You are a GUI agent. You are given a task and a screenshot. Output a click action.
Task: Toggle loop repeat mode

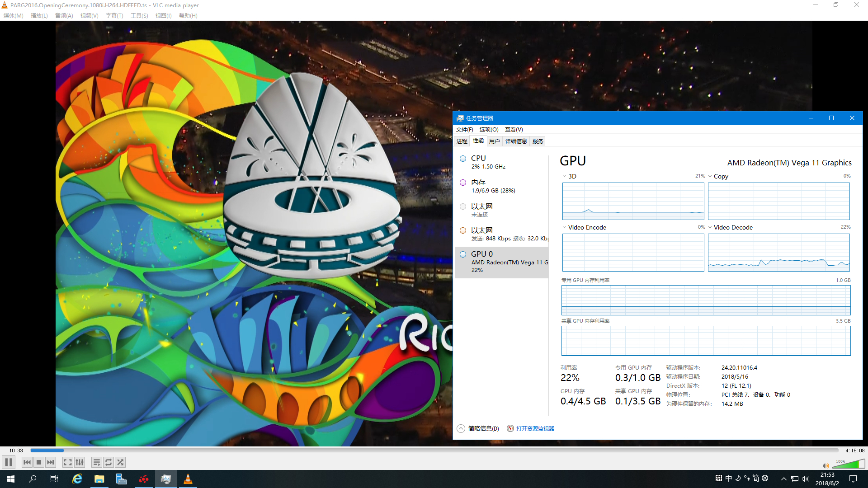108,462
